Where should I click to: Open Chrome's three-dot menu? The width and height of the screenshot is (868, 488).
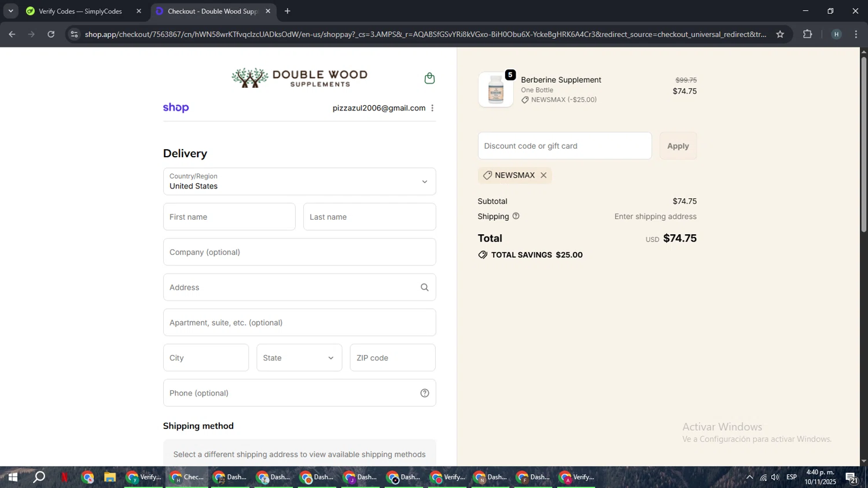[856, 34]
